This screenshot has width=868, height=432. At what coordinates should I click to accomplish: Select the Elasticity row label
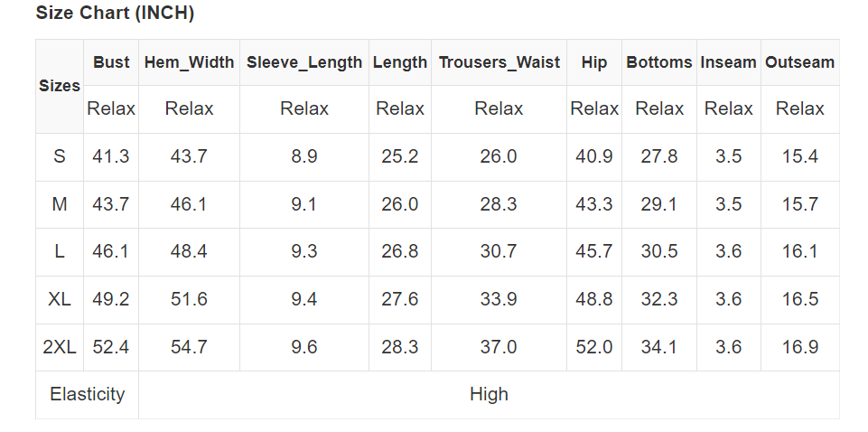click(88, 394)
